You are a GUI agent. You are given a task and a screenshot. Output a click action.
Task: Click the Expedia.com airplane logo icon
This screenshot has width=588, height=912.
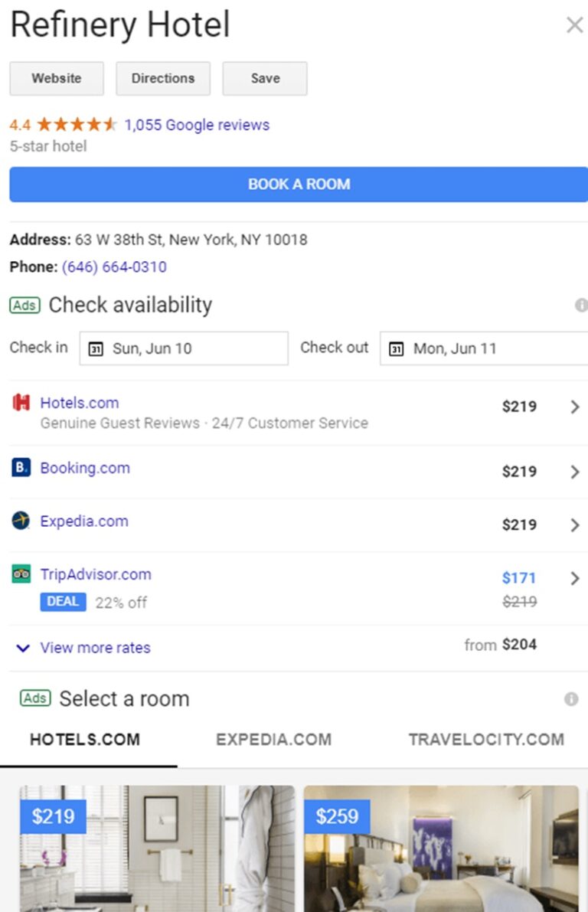[x=21, y=521]
